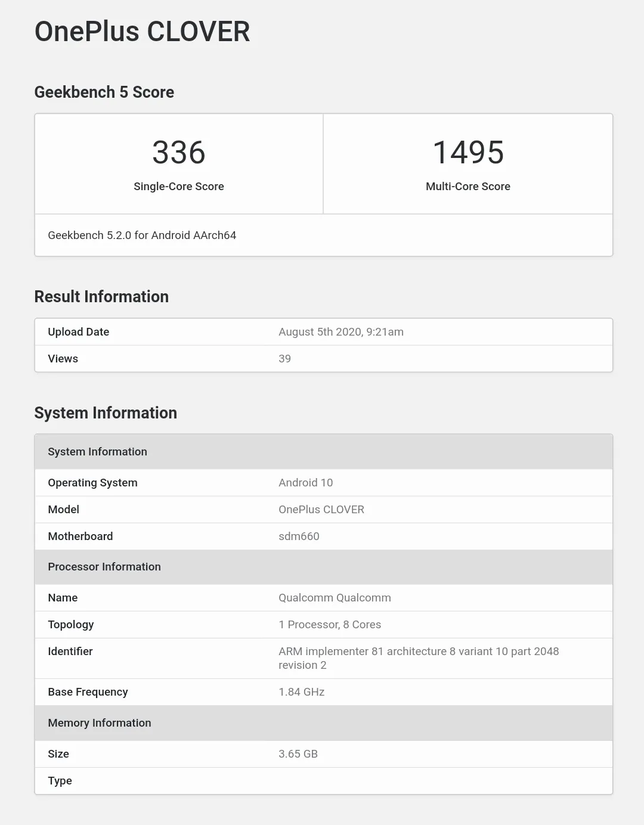Click the Result Information heading

101,297
